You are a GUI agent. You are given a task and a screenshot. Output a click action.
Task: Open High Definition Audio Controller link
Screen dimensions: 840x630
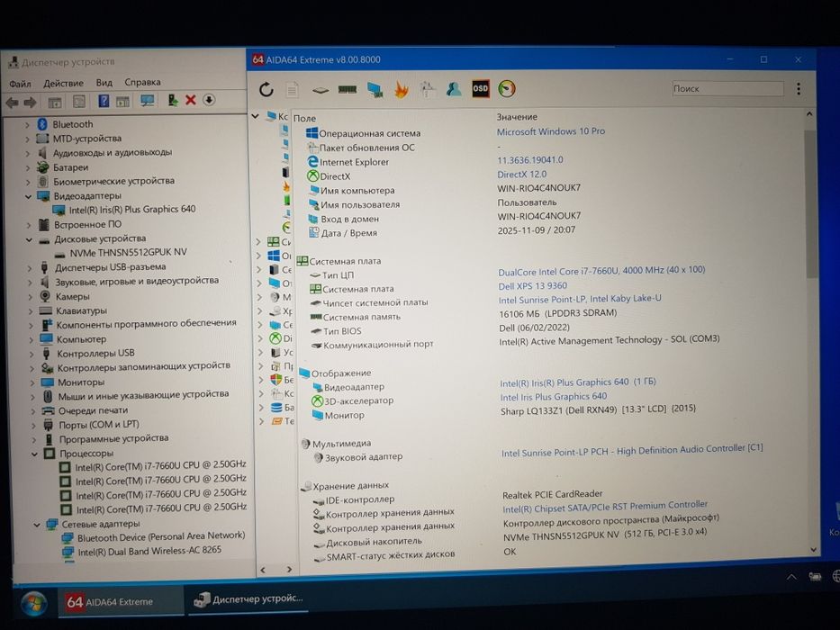(632, 451)
